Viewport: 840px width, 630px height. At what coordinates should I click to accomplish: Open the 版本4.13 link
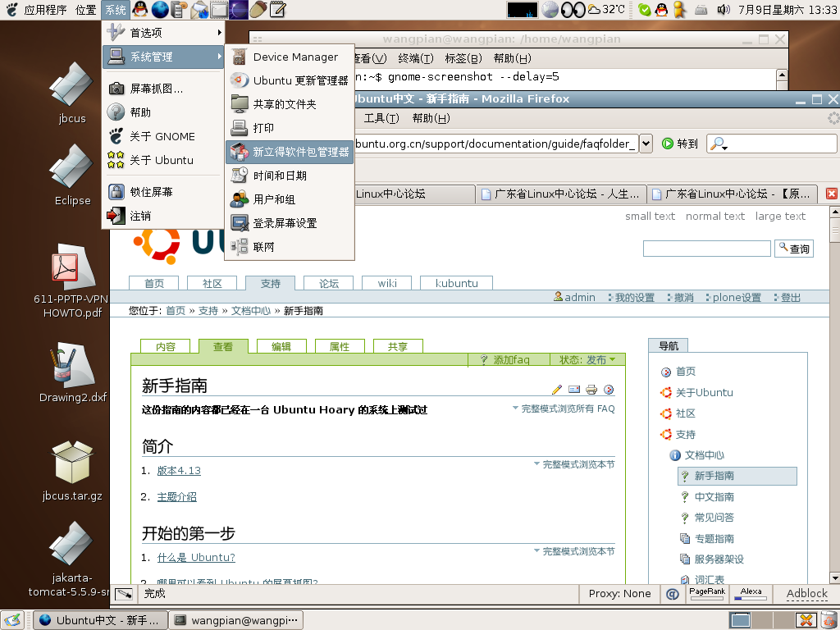coord(179,470)
